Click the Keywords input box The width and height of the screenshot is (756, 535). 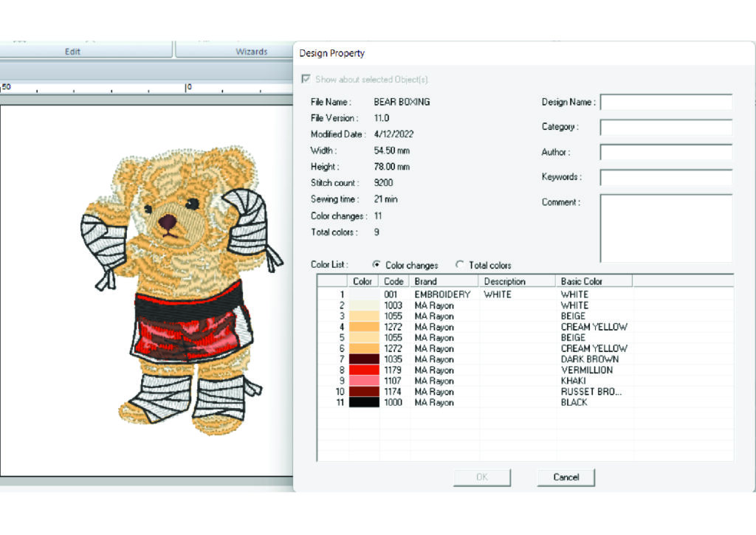[x=666, y=178]
